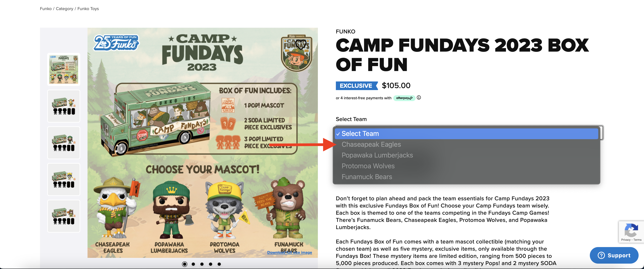This screenshot has height=269, width=644.
Task: Click the Afterpay logo badge
Action: point(404,98)
